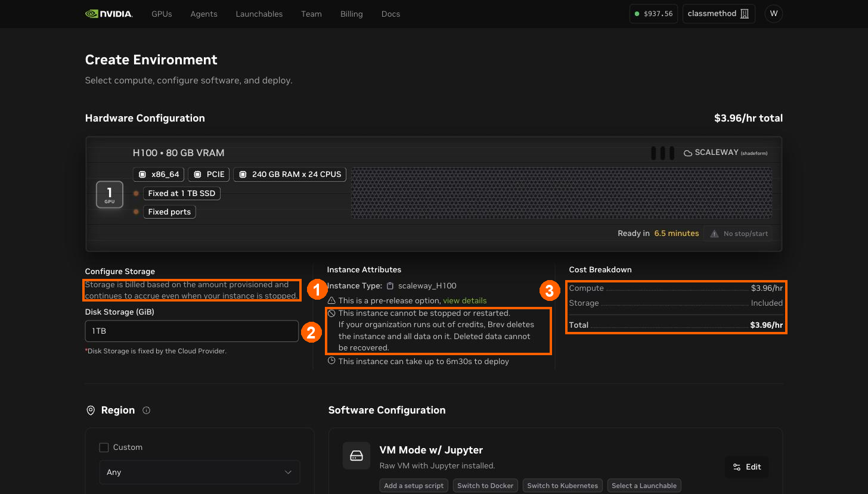The width and height of the screenshot is (868, 494).
Task: Click the NVIDIA logo in the header
Action: (109, 14)
